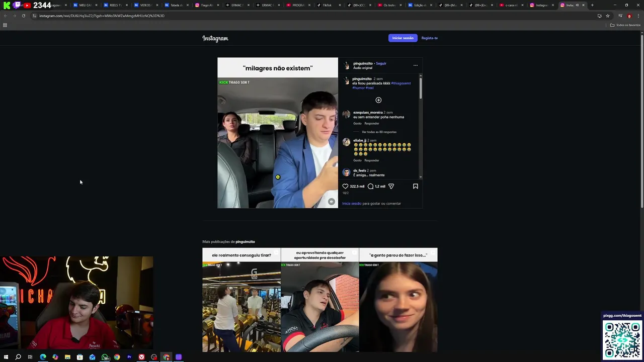Image resolution: width=644 pixels, height=362 pixels.
Task: Open the 'a gente parou de fazer isso' thumbnail
Action: tap(398, 300)
